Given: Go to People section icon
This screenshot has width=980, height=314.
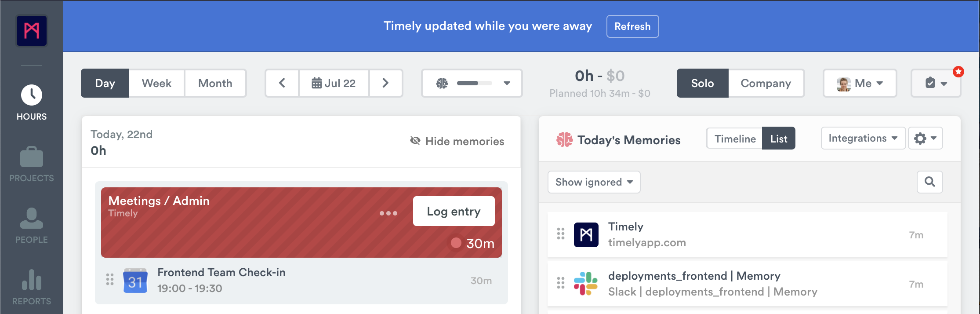Looking at the screenshot, I should [x=32, y=219].
